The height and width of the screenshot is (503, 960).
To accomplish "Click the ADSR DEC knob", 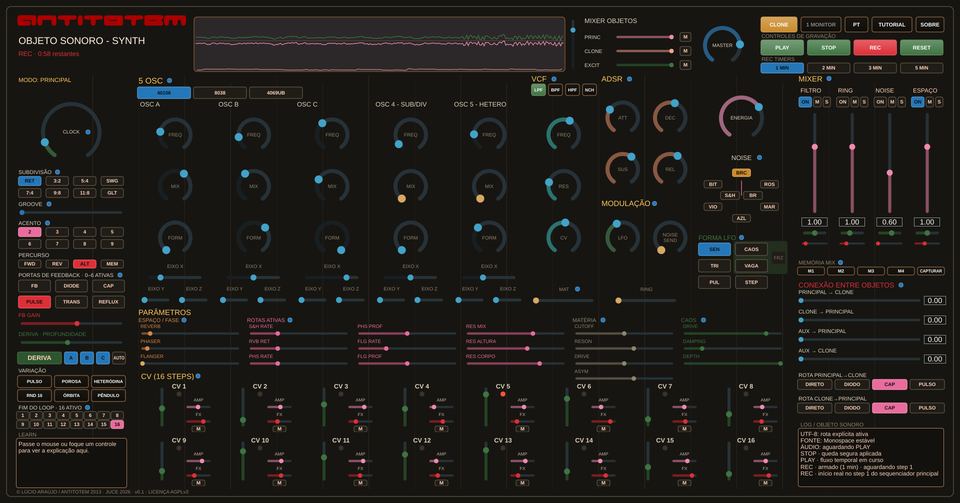I will point(670,117).
